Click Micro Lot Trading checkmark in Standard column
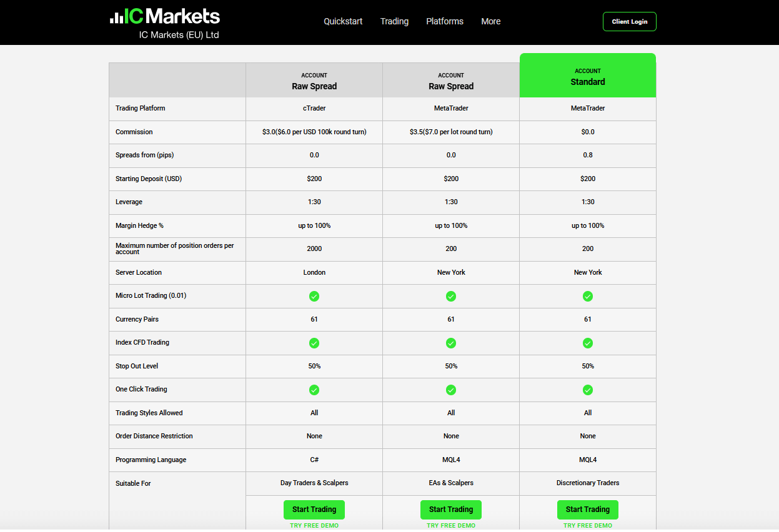This screenshot has width=779, height=532. (588, 296)
